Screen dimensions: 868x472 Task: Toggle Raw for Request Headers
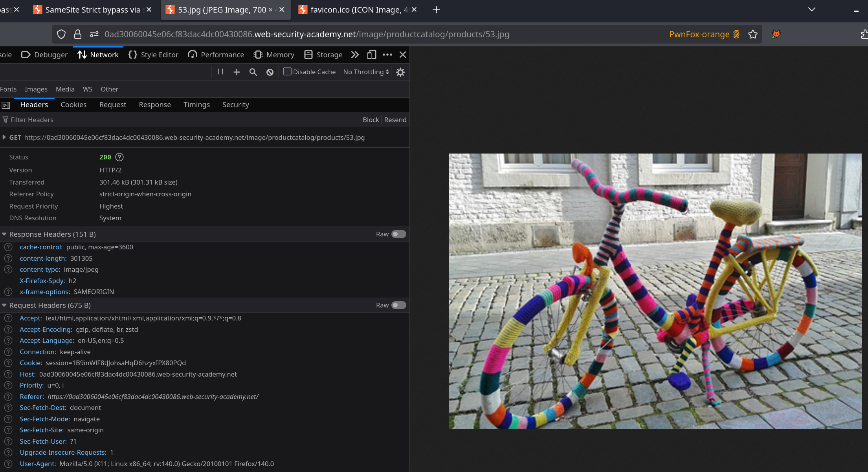[x=398, y=306]
